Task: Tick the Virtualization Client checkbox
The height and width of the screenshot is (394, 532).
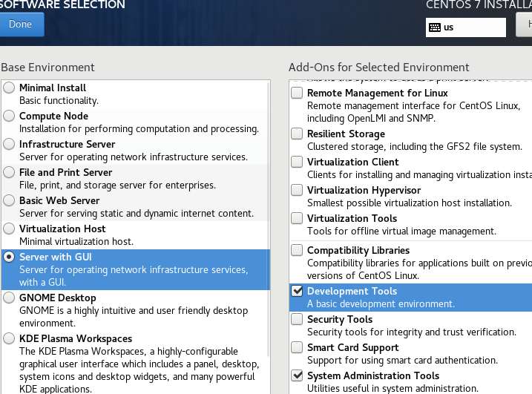Action: click(x=297, y=162)
